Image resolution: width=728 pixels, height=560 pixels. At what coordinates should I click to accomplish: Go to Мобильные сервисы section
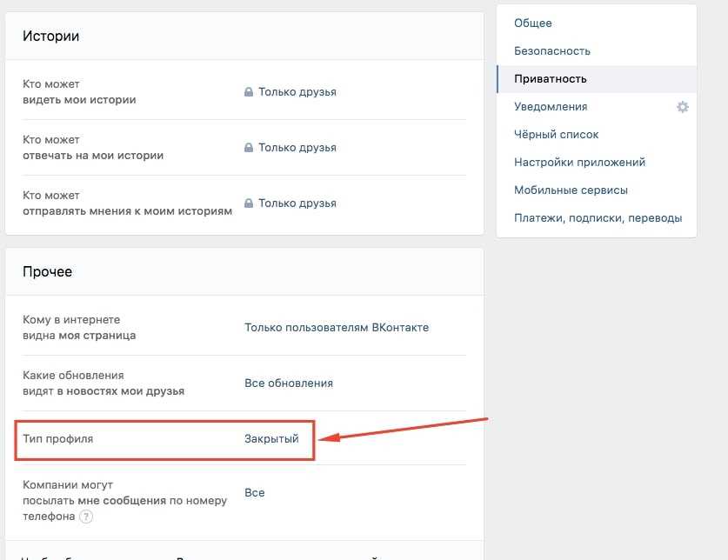(x=571, y=190)
